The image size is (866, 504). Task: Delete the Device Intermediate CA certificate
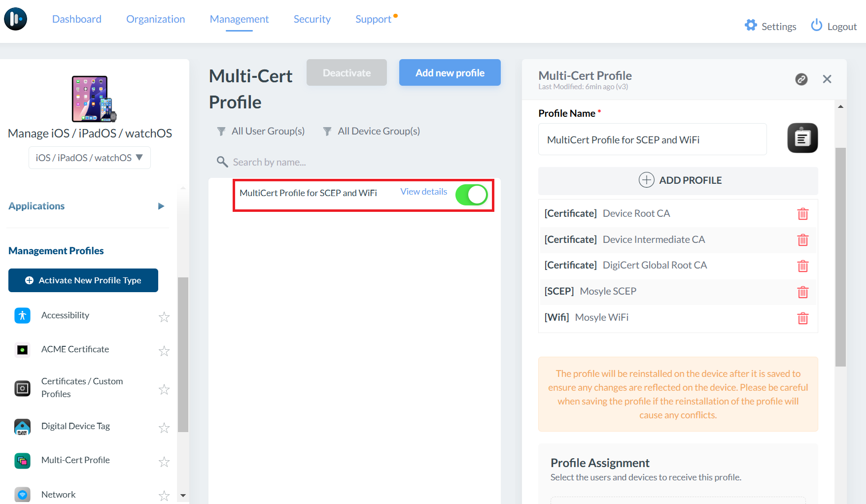[803, 240]
